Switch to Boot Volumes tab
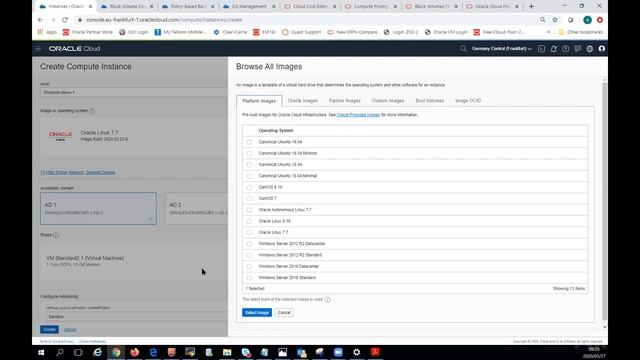This screenshot has width=640, height=360. [429, 100]
